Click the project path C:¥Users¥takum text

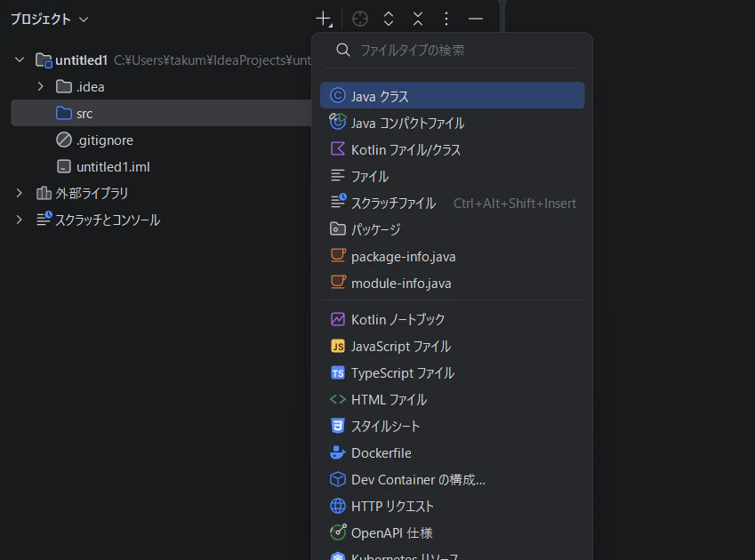click(x=213, y=60)
